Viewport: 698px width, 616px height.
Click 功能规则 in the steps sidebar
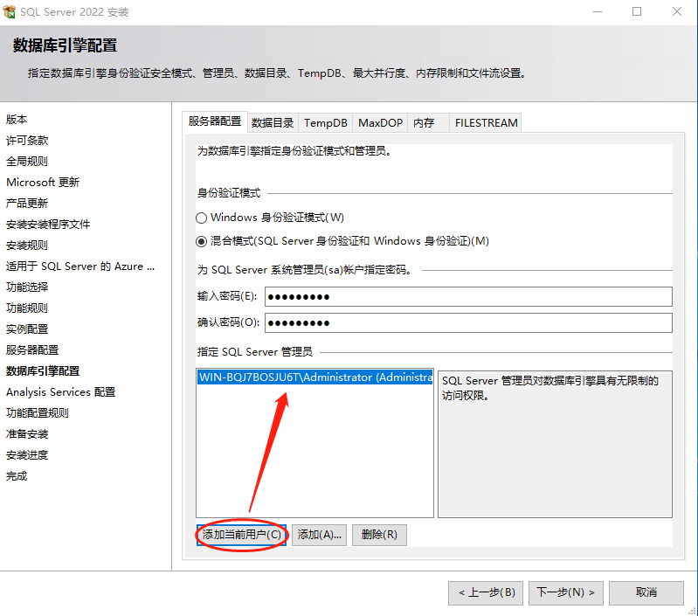pyautogui.click(x=27, y=308)
